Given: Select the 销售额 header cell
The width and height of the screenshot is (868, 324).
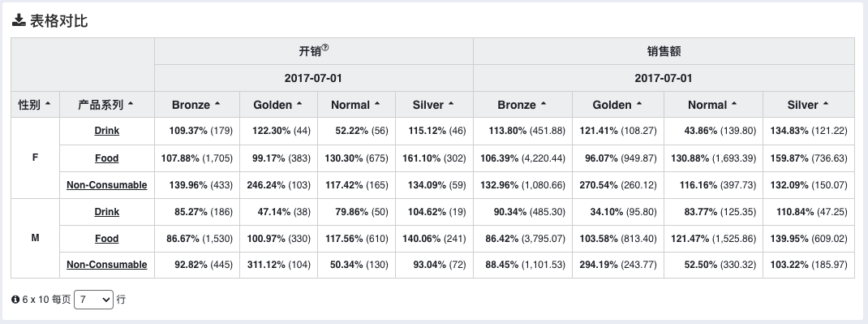Looking at the screenshot, I should (664, 51).
